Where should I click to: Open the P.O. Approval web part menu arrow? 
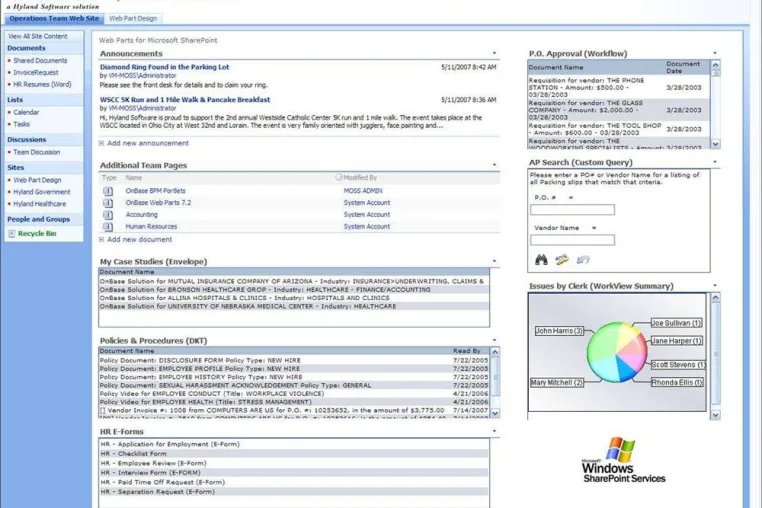[x=715, y=53]
